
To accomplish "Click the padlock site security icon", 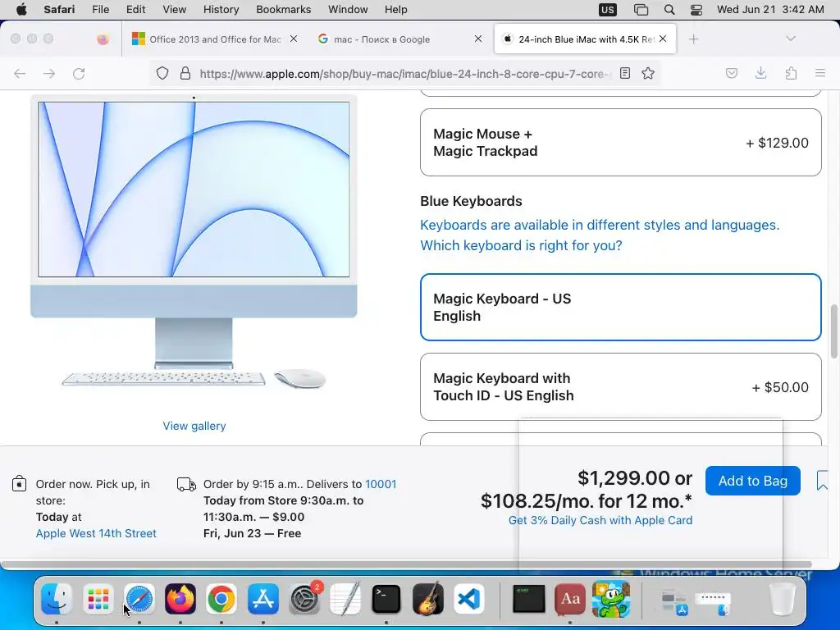I will point(185,73).
